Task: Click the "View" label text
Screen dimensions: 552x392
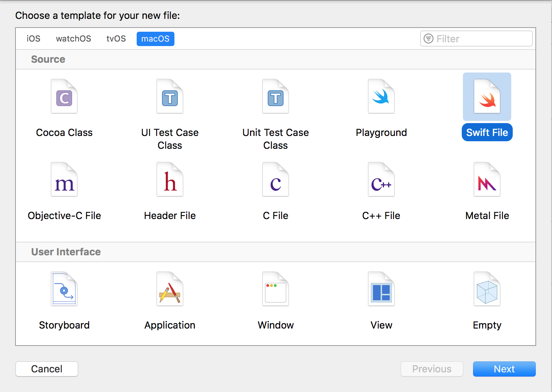Action: tap(381, 325)
